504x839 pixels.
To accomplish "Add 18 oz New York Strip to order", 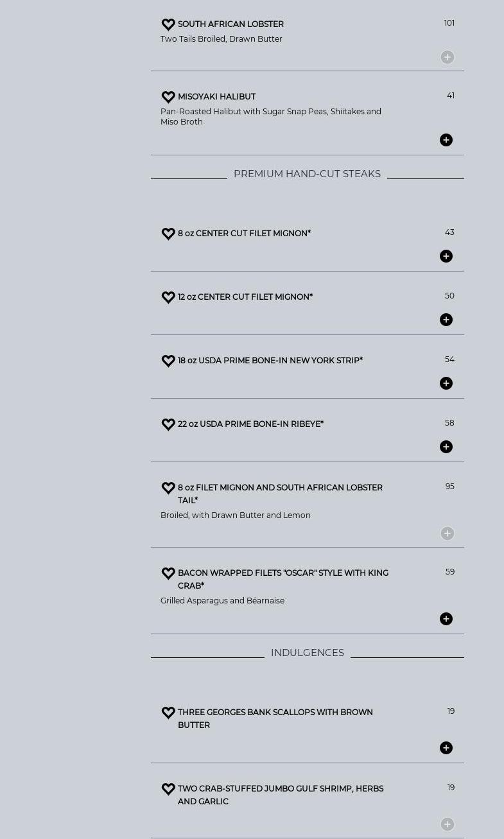I will (x=446, y=383).
